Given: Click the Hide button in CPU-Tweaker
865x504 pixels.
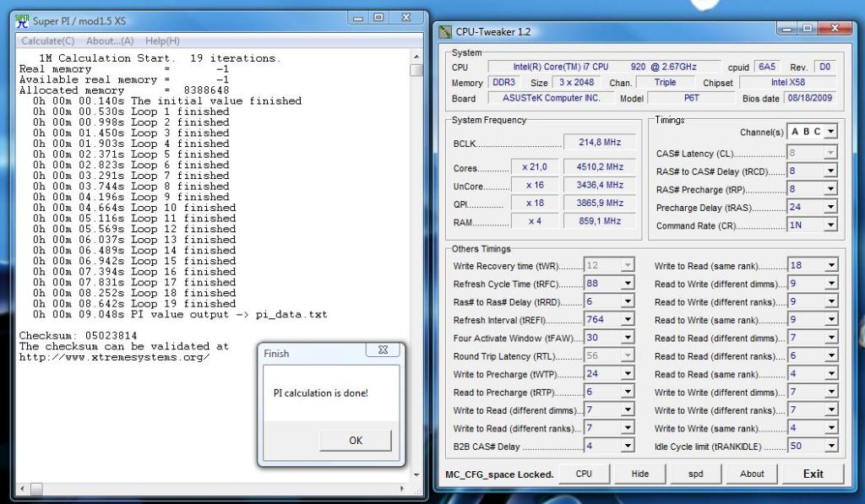Looking at the screenshot, I should pos(640,474).
